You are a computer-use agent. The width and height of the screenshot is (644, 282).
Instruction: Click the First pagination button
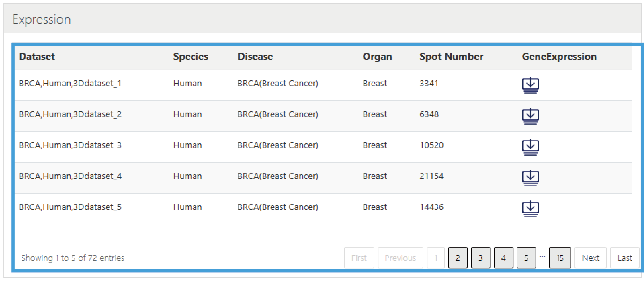(x=359, y=258)
